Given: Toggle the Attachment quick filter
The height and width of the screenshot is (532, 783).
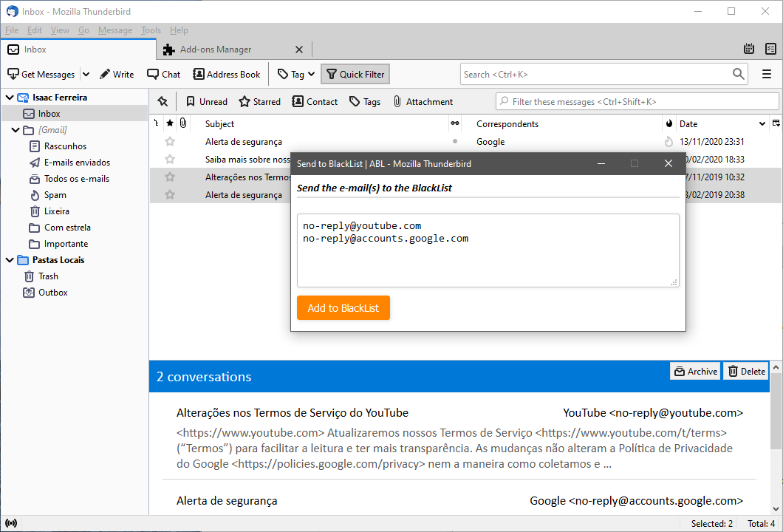Looking at the screenshot, I should click(423, 102).
